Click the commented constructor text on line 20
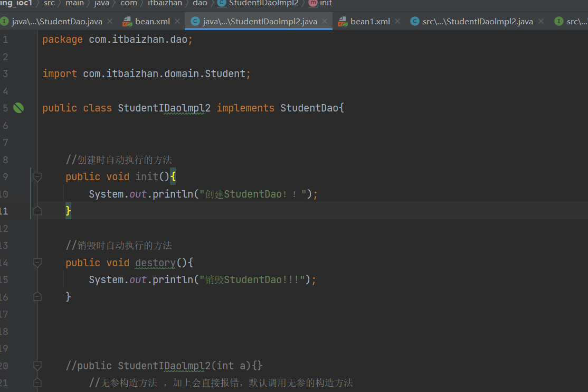588x392 pixels. 164,366
